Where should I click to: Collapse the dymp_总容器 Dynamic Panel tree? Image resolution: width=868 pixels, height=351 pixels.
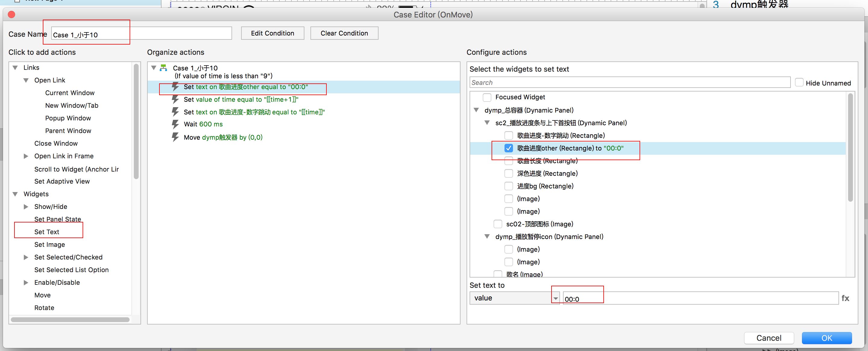click(476, 110)
